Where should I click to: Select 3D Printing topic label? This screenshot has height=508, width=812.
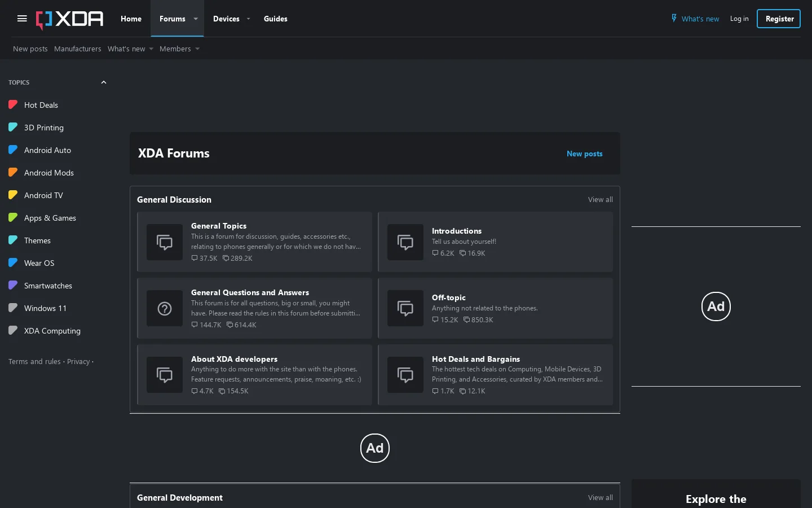click(44, 128)
